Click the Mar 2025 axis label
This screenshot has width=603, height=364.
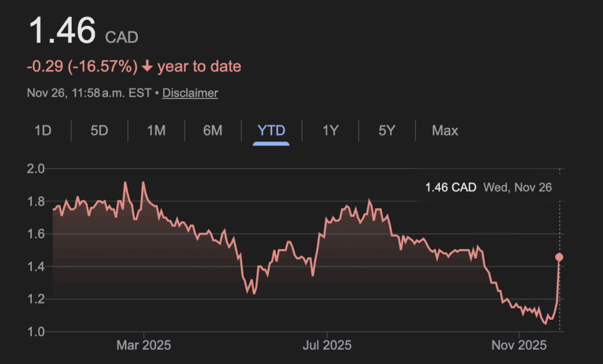tap(144, 345)
